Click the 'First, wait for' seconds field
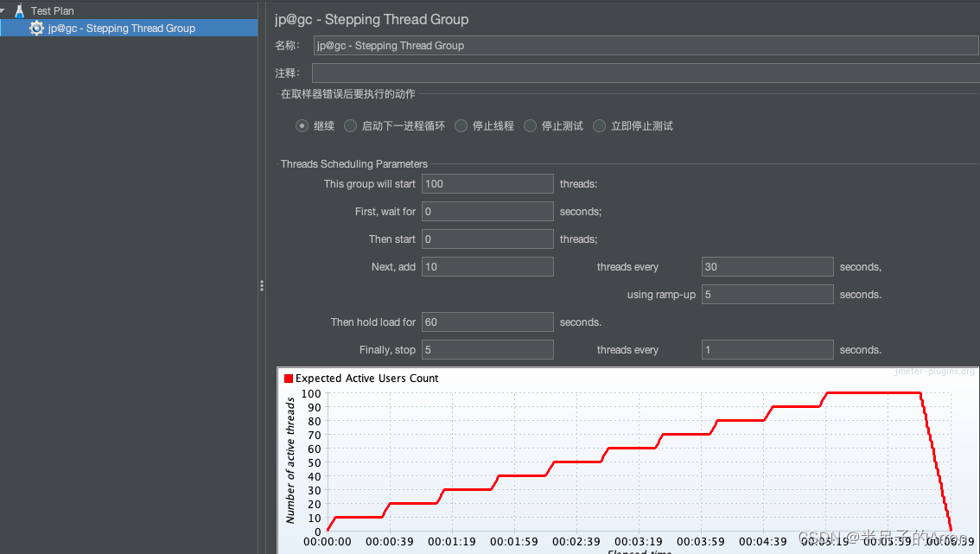Image resolution: width=980 pixels, height=554 pixels. (487, 211)
